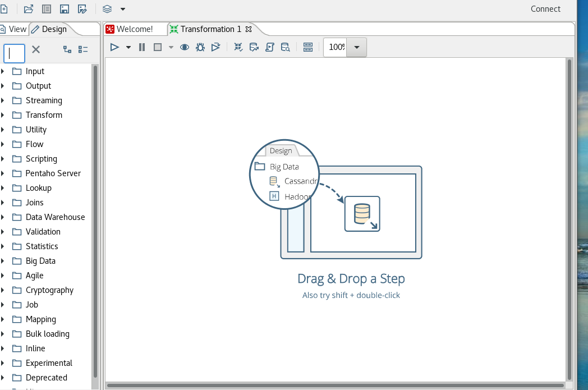Run the transformation with the play icon
The width and height of the screenshot is (588, 390).
pos(114,47)
